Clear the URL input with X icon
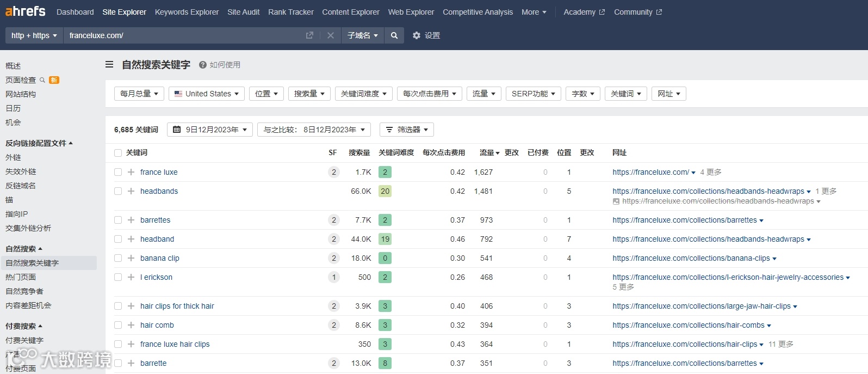 330,35
